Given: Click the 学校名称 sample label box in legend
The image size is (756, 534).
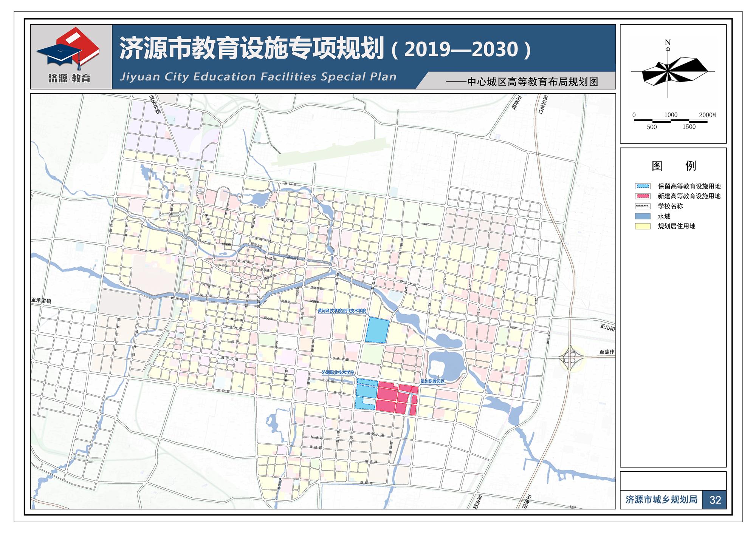Looking at the screenshot, I should (643, 206).
